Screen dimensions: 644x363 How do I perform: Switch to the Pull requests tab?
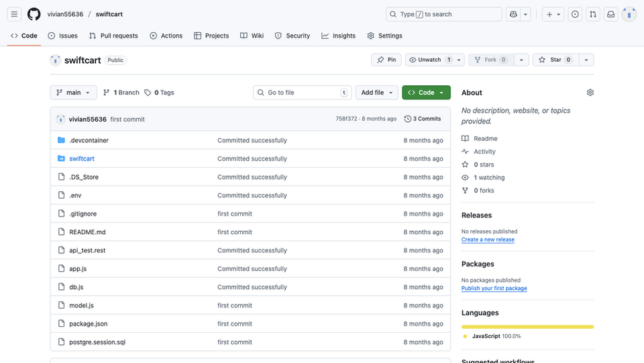113,36
